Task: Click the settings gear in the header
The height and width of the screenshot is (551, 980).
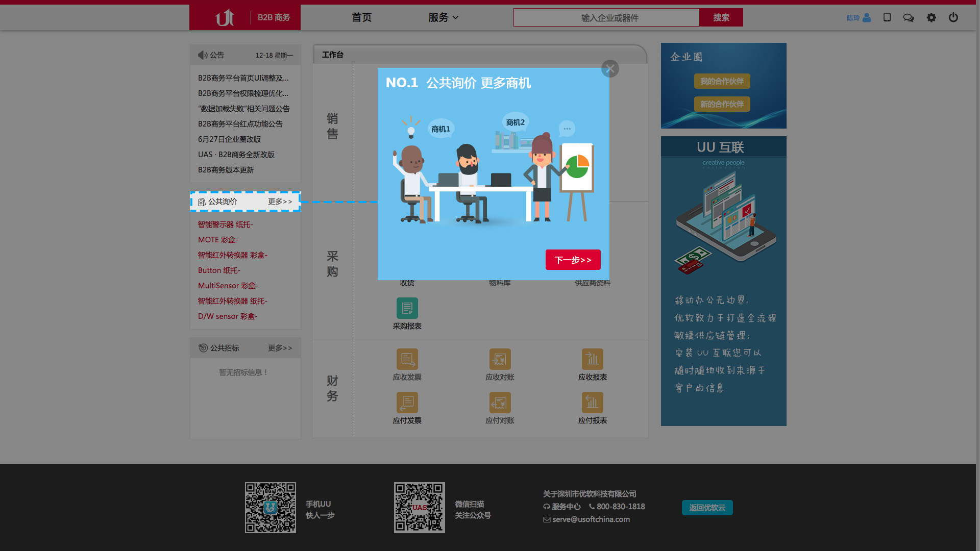Action: [x=931, y=17]
